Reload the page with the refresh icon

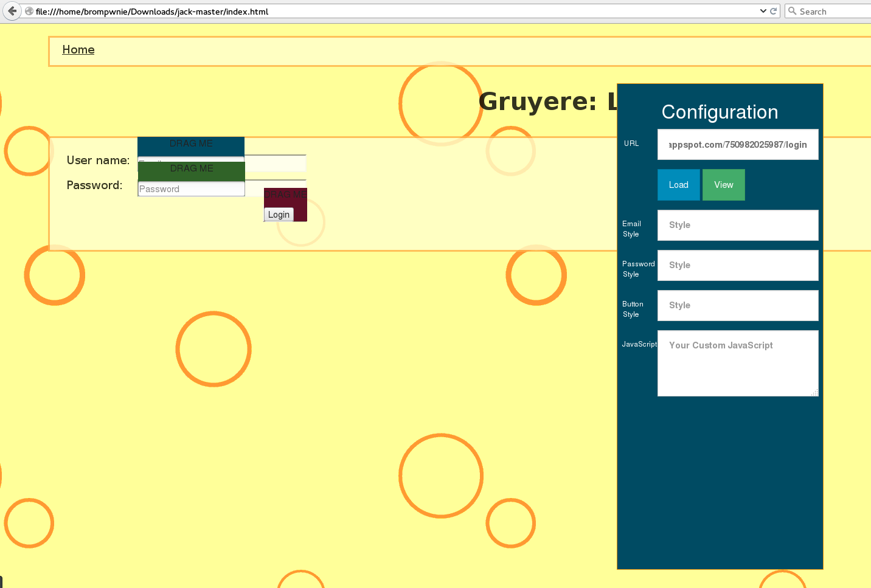[773, 11]
